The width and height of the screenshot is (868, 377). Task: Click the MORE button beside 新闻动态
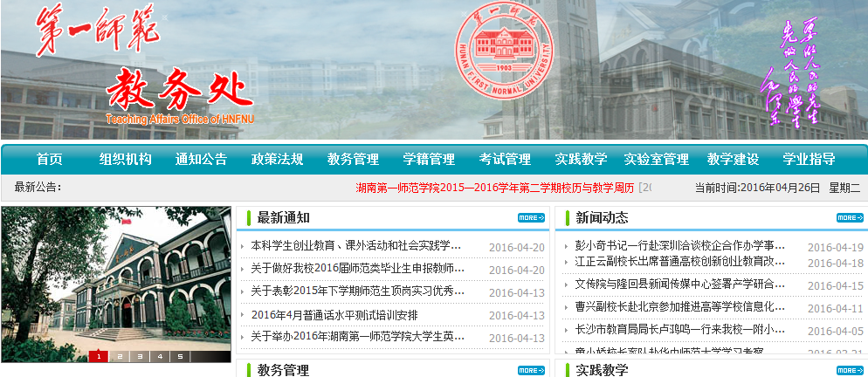pyautogui.click(x=850, y=217)
